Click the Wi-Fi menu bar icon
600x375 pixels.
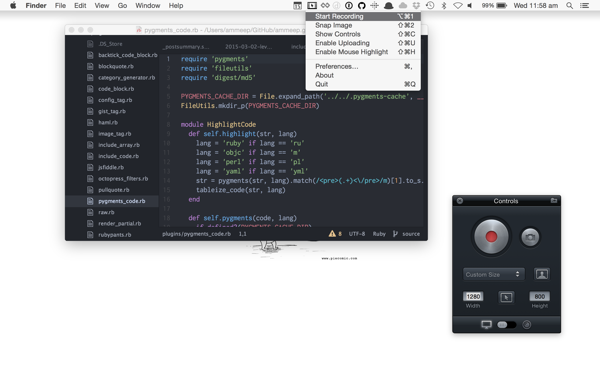pyautogui.click(x=458, y=5)
